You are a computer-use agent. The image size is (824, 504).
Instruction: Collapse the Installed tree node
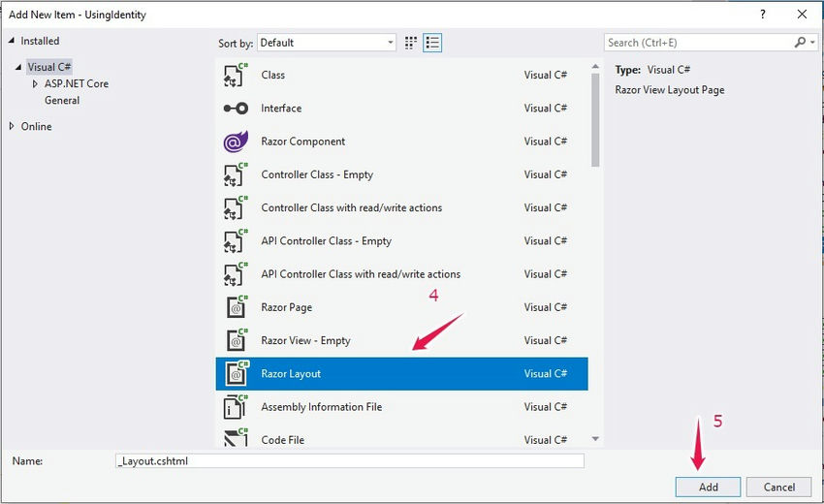[12, 41]
